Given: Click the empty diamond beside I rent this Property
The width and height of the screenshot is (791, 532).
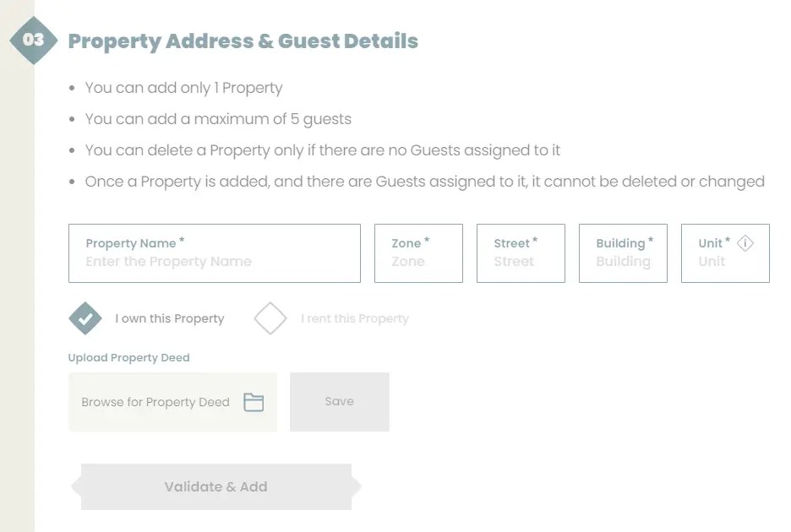Looking at the screenshot, I should (x=270, y=318).
